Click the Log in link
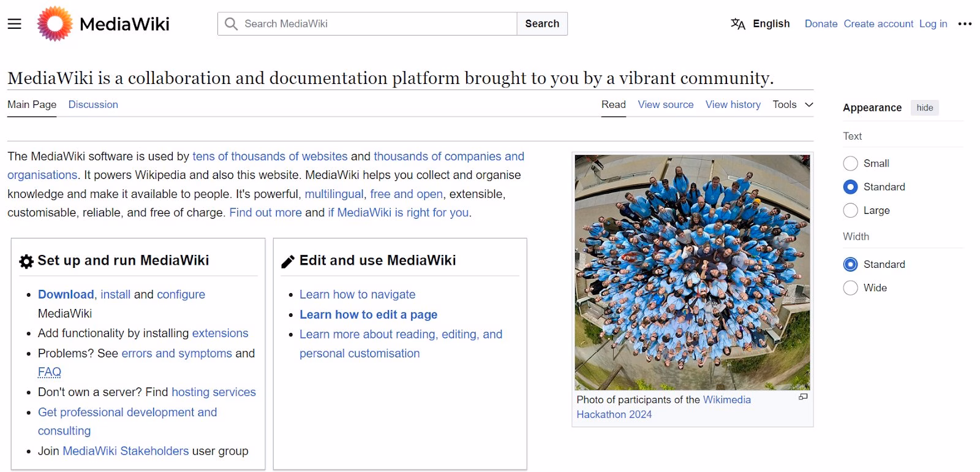The height and width of the screenshot is (472, 980). click(933, 24)
